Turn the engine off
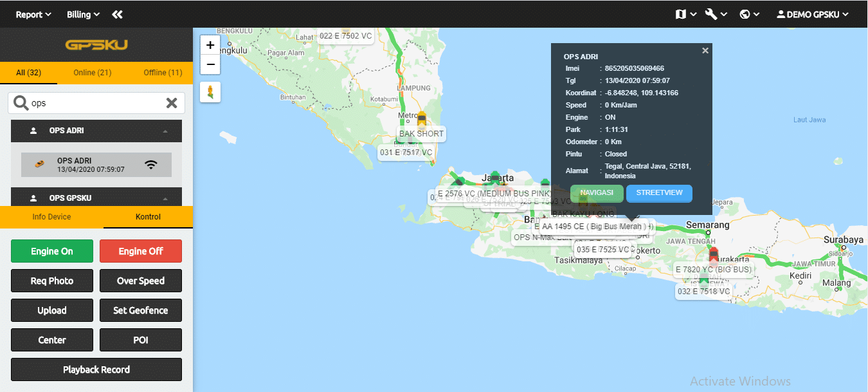The height and width of the screenshot is (392, 868). pos(141,251)
